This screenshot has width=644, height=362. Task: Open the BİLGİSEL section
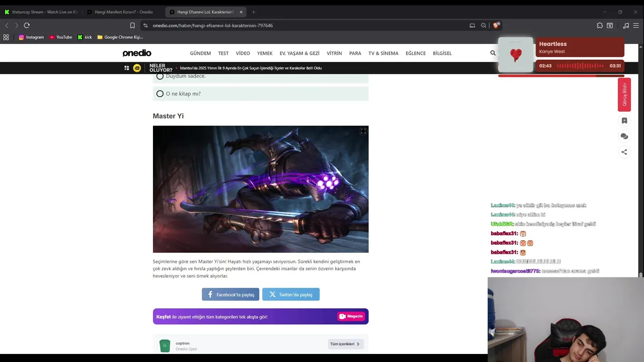(442, 53)
